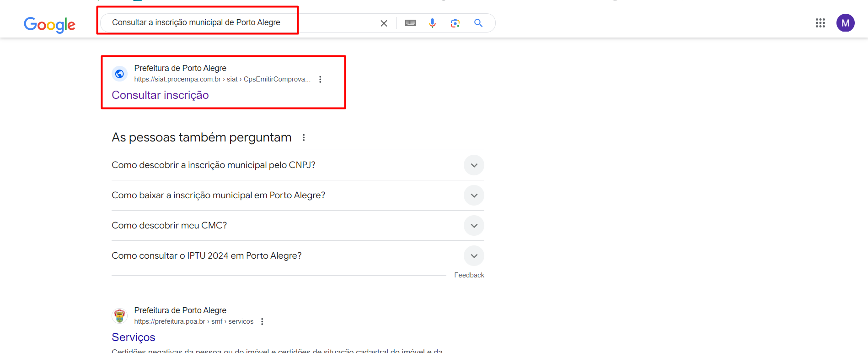Open the Serviços result link
868x353 pixels.
(x=134, y=337)
